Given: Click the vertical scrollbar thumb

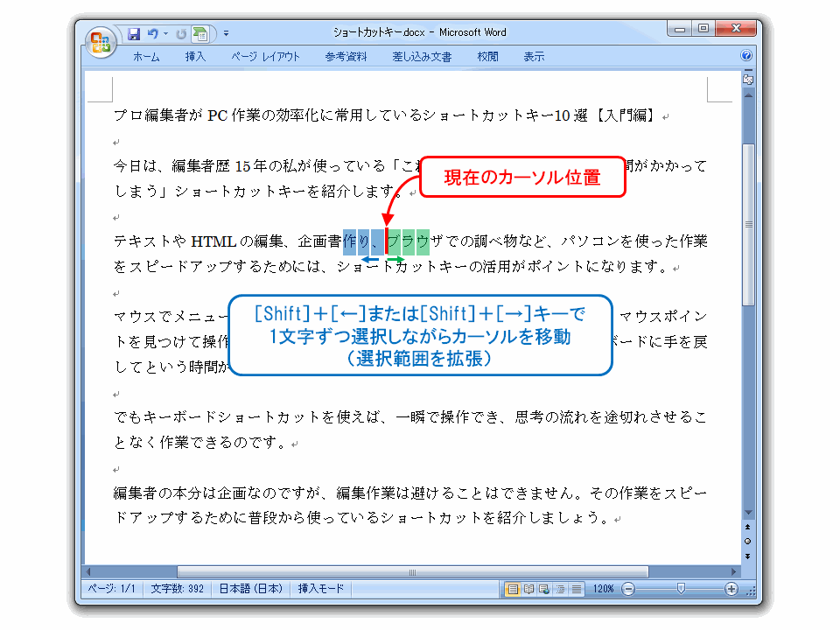Looking at the screenshot, I should pyautogui.click(x=748, y=225).
